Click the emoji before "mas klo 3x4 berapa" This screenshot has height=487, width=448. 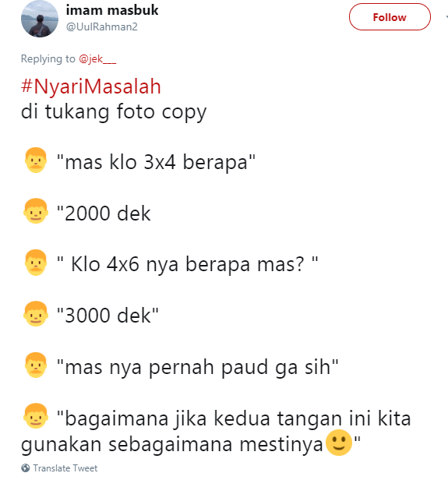36,160
